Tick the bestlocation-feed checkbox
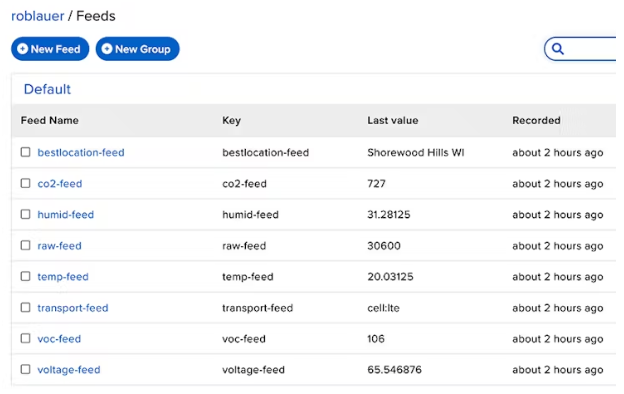The height and width of the screenshot is (394, 624). [25, 152]
